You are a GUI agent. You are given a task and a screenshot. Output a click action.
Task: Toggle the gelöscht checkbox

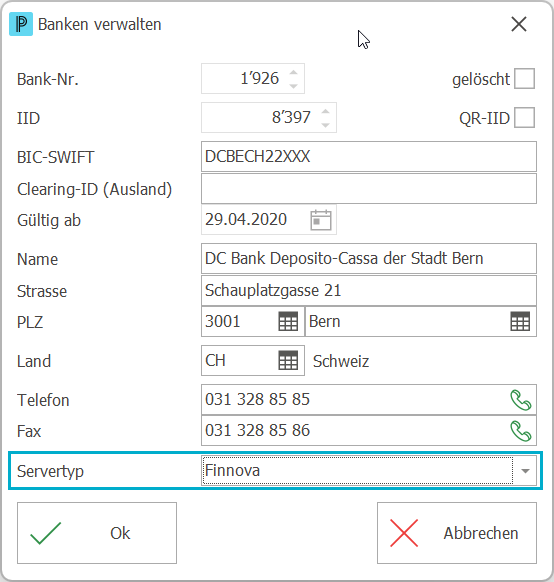pos(524,79)
